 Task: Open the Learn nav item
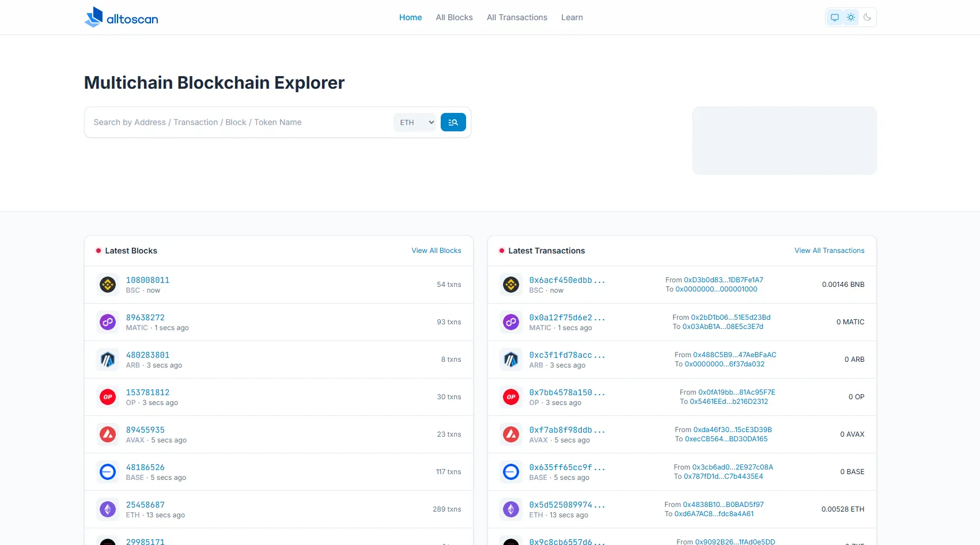(x=572, y=17)
